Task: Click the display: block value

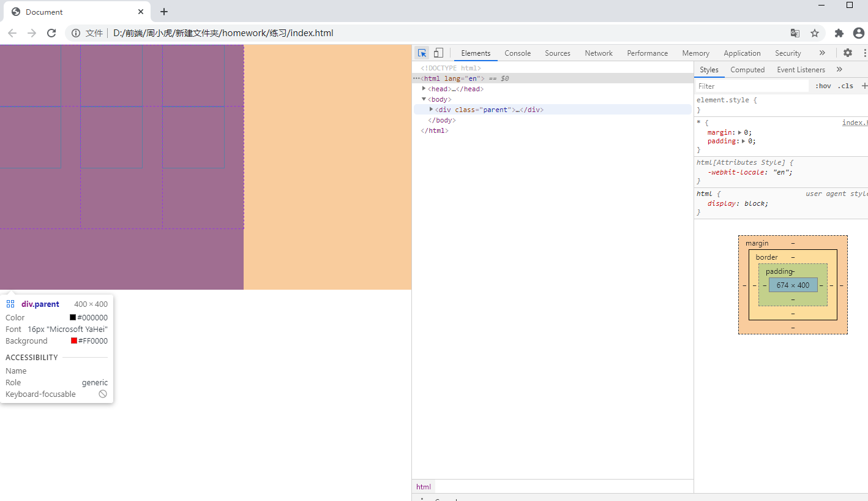Action: click(754, 203)
